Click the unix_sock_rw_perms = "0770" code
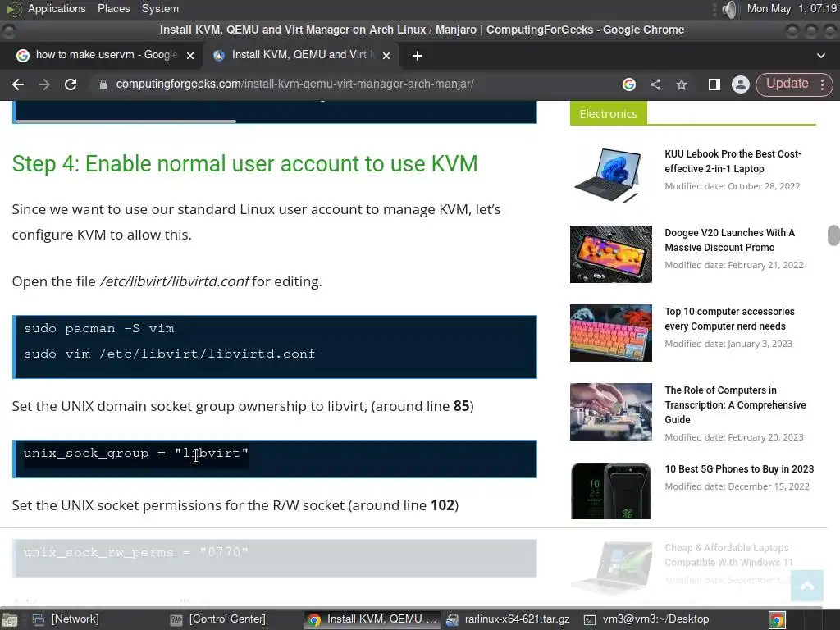The height and width of the screenshot is (630, 840). pos(136,552)
